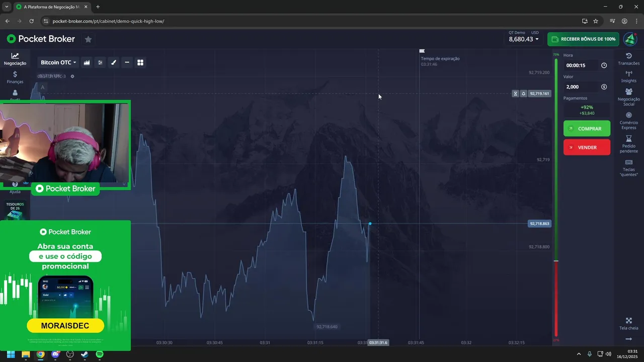The width and height of the screenshot is (644, 362).
Task: Click the current price label 92,718.863
Action: click(x=539, y=223)
